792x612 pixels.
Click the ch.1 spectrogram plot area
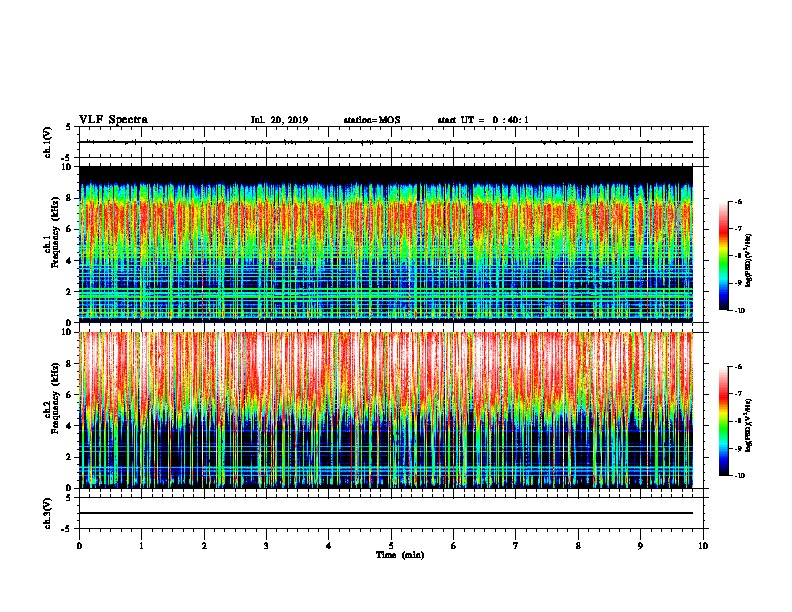[x=386, y=244]
